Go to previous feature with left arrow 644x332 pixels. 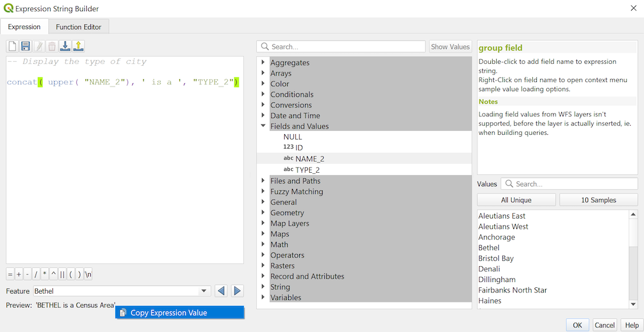(221, 291)
